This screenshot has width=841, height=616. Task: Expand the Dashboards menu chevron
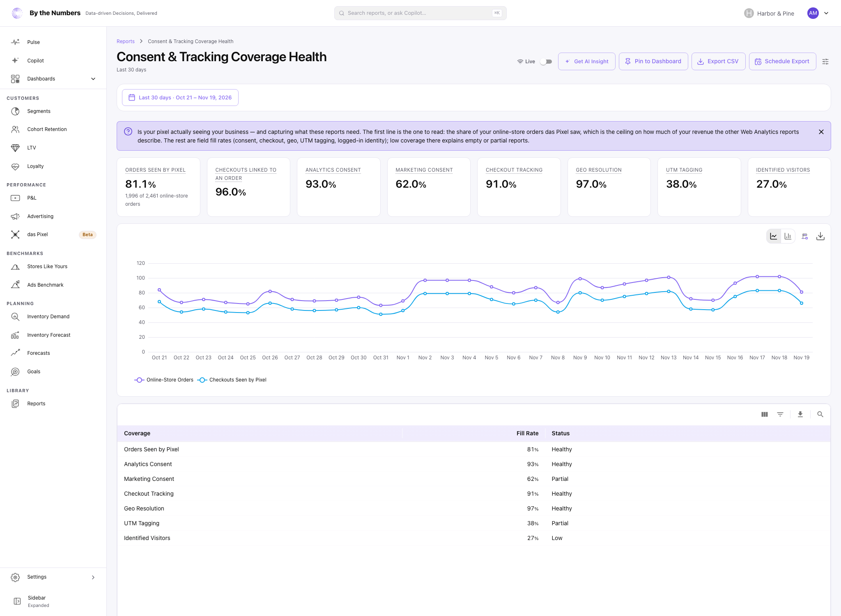pyautogui.click(x=93, y=79)
